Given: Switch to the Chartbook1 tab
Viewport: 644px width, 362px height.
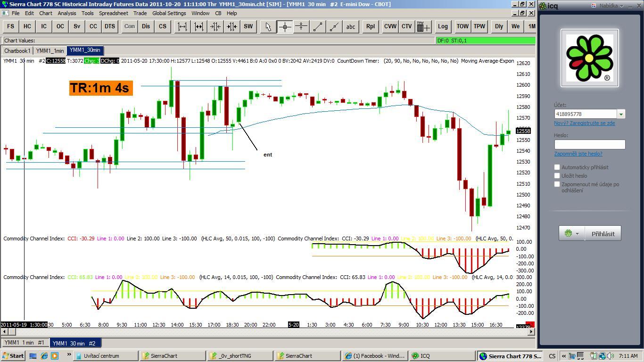Looking at the screenshot, I should coord(17,50).
